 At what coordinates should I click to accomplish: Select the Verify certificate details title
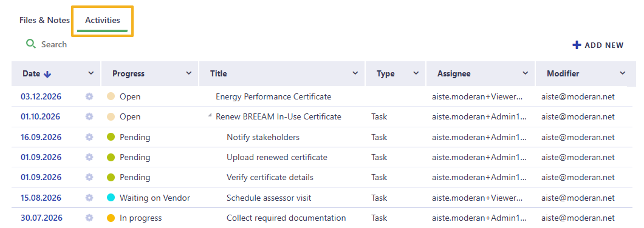coord(270,177)
